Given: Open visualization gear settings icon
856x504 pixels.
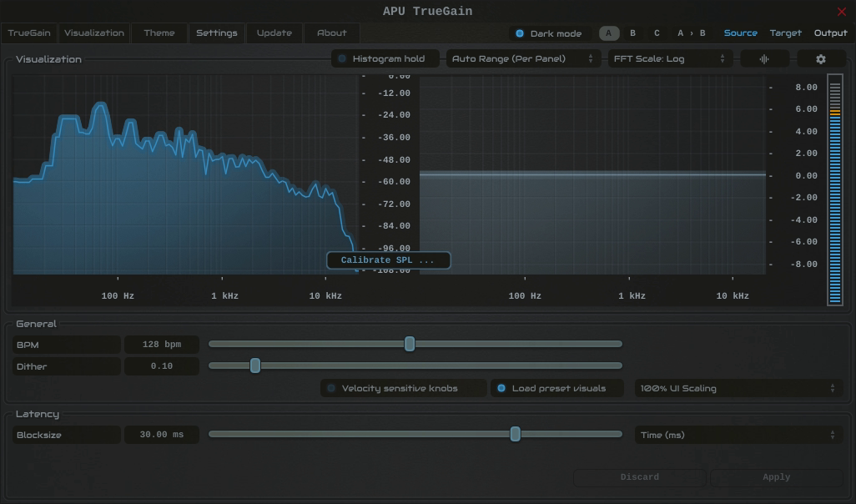Looking at the screenshot, I should point(821,59).
